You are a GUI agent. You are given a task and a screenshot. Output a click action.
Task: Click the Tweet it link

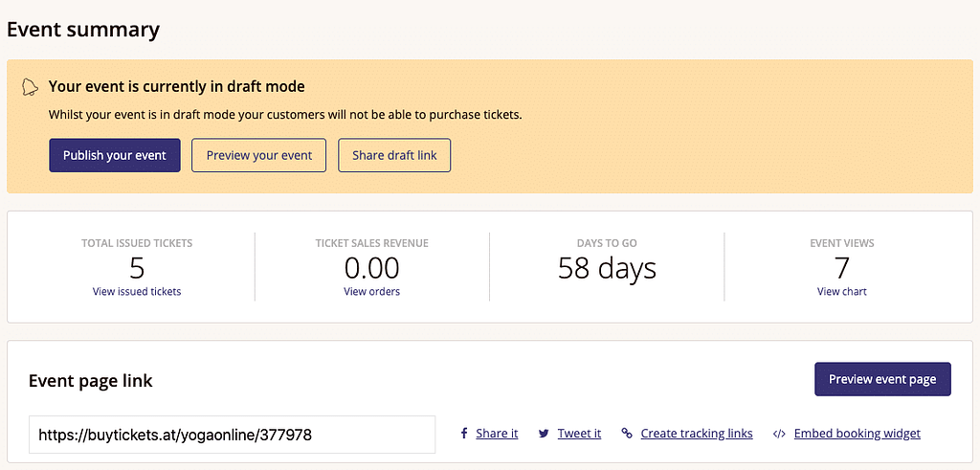click(x=579, y=433)
